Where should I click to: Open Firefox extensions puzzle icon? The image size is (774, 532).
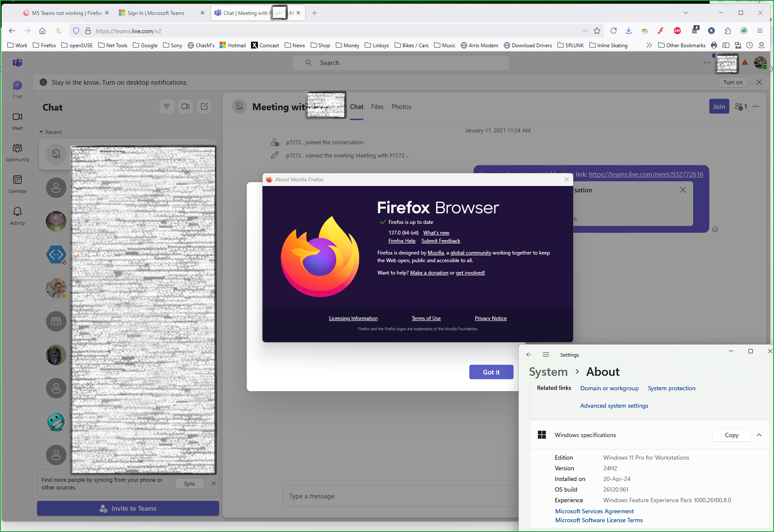[728, 31]
